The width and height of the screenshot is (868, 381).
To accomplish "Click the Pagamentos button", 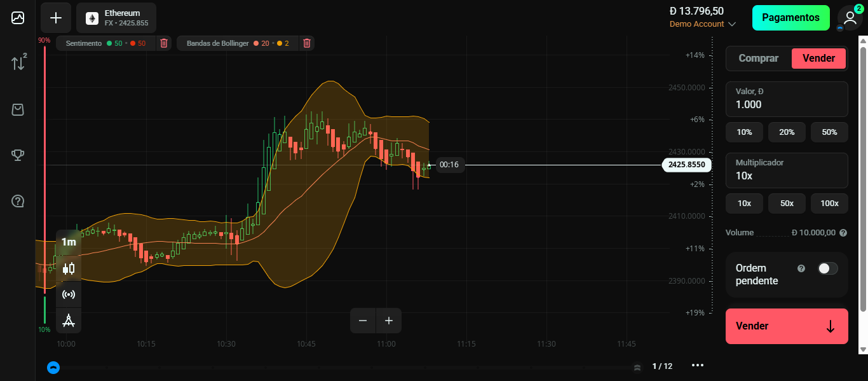I will point(790,18).
